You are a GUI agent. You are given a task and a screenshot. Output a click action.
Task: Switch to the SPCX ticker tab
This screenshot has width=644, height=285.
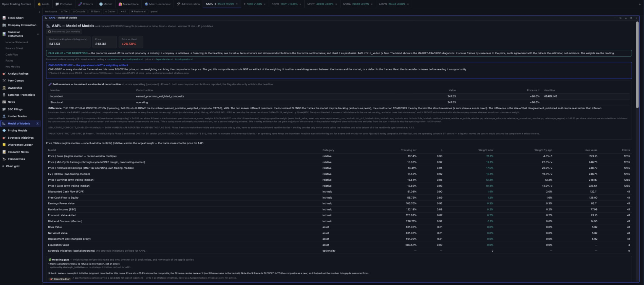pyautogui.click(x=286, y=4)
